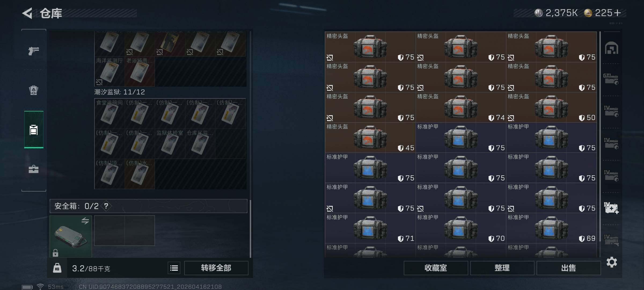Select the briefcase tab in left sidebar
Viewport: 644px width, 290px height.
coord(34,169)
